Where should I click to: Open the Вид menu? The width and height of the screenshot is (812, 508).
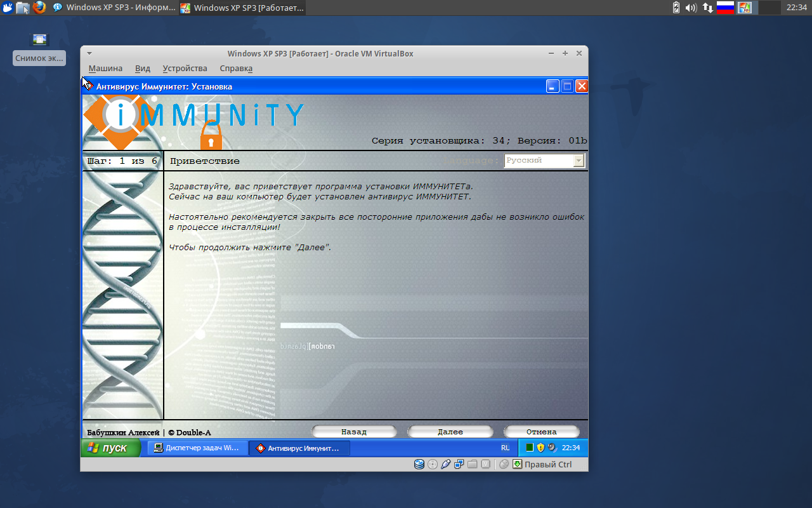click(x=143, y=68)
